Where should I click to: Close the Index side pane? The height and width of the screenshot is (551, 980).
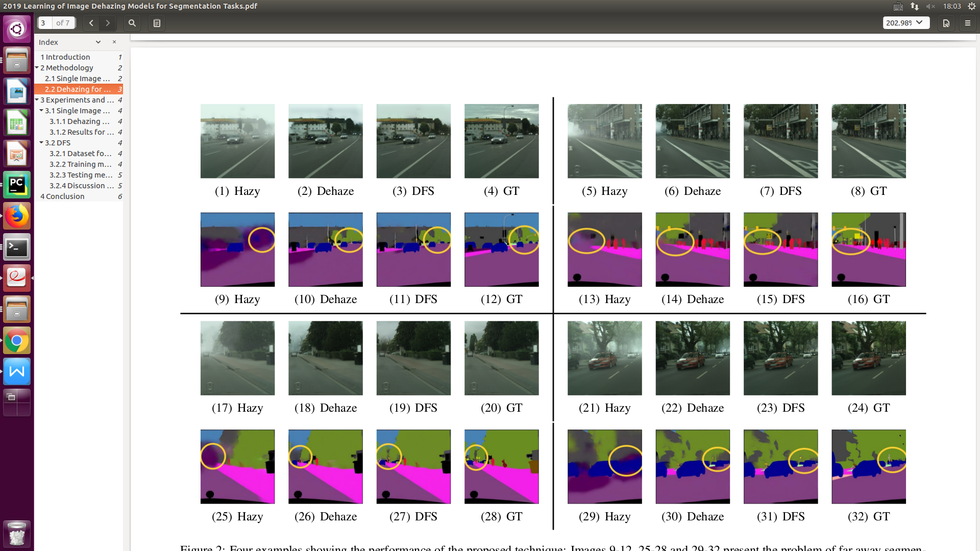pos(114,42)
